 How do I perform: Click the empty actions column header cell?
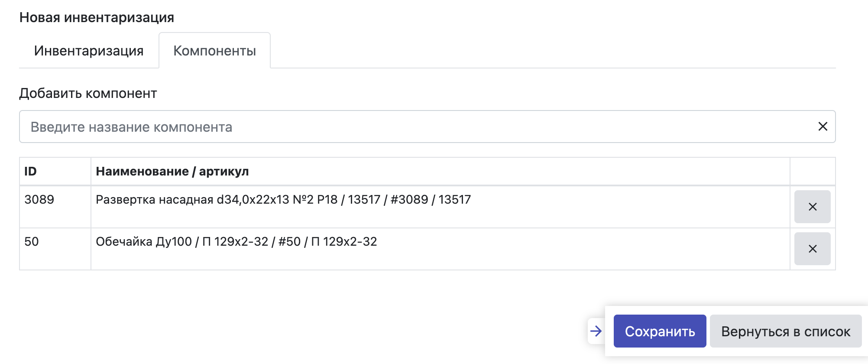click(812, 171)
